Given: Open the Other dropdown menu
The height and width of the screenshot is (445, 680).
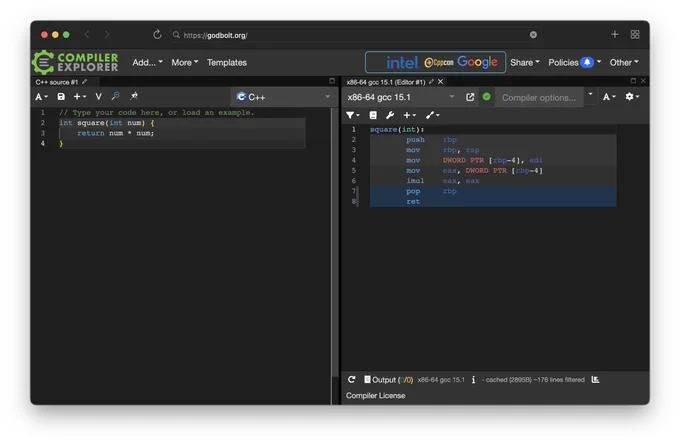Looking at the screenshot, I should (x=624, y=62).
